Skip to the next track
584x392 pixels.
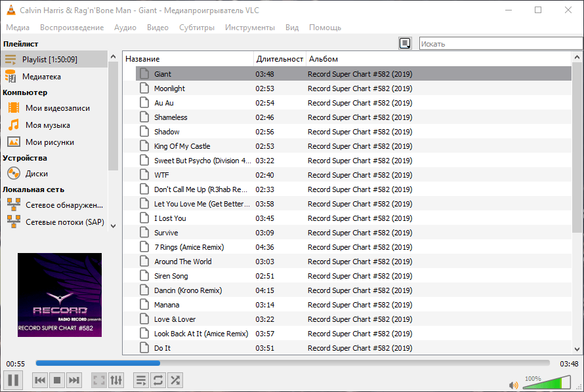74,380
